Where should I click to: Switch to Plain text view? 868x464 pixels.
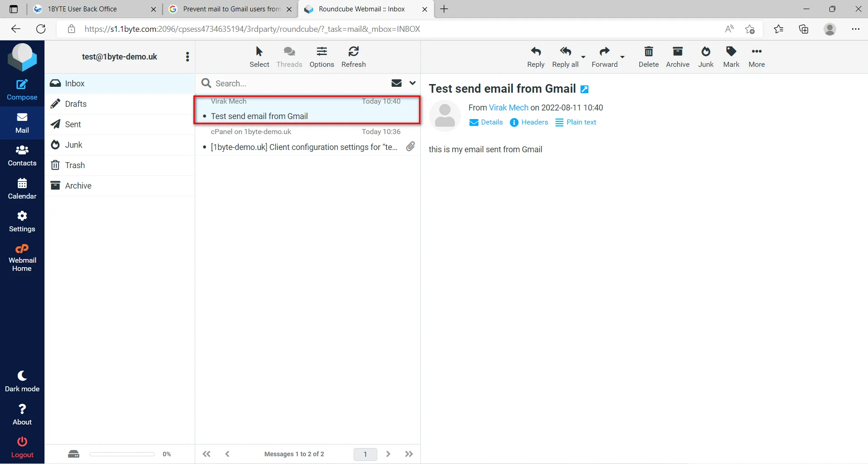click(576, 122)
